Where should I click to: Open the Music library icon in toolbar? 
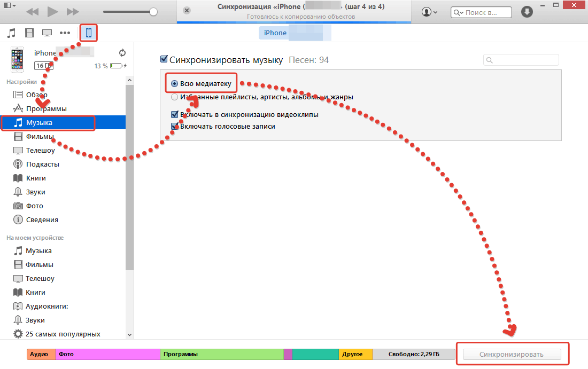12,33
